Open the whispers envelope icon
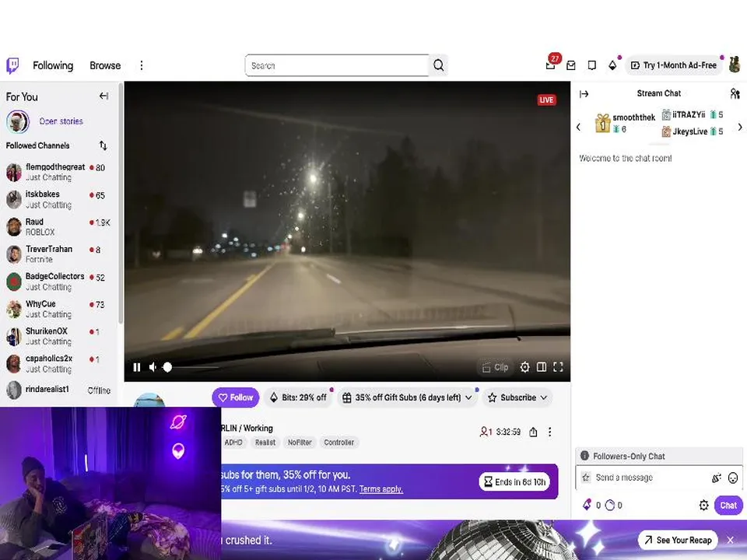The image size is (747, 560). point(570,65)
